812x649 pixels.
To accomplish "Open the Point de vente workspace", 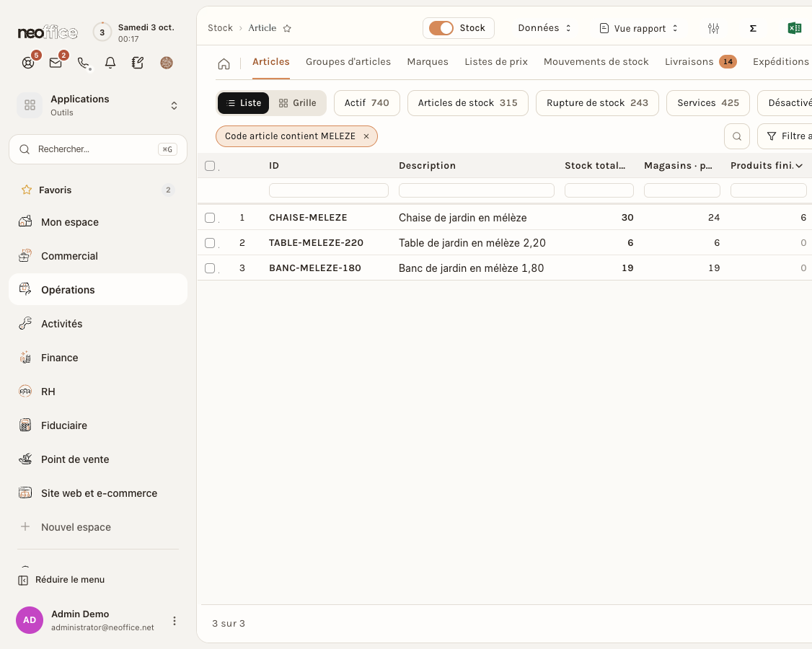I will coord(98,459).
